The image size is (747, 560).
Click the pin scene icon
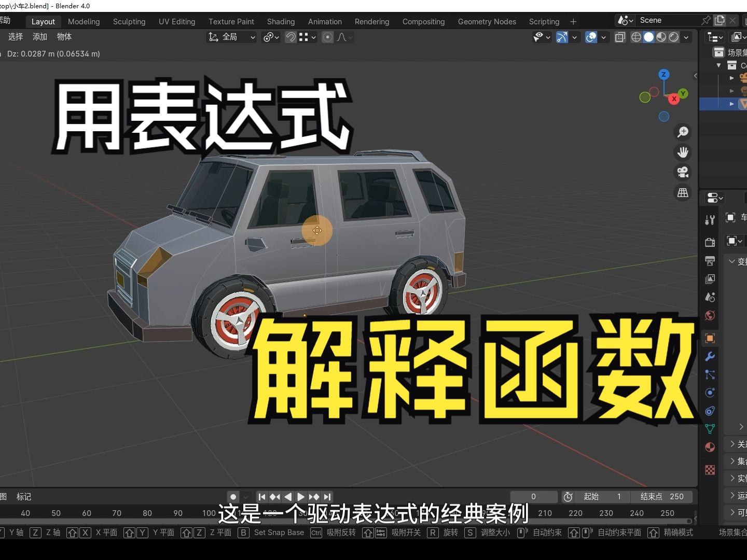click(706, 20)
